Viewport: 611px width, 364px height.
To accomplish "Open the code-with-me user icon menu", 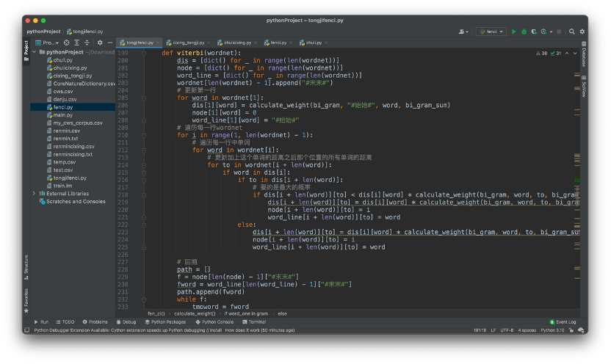I will (463, 32).
